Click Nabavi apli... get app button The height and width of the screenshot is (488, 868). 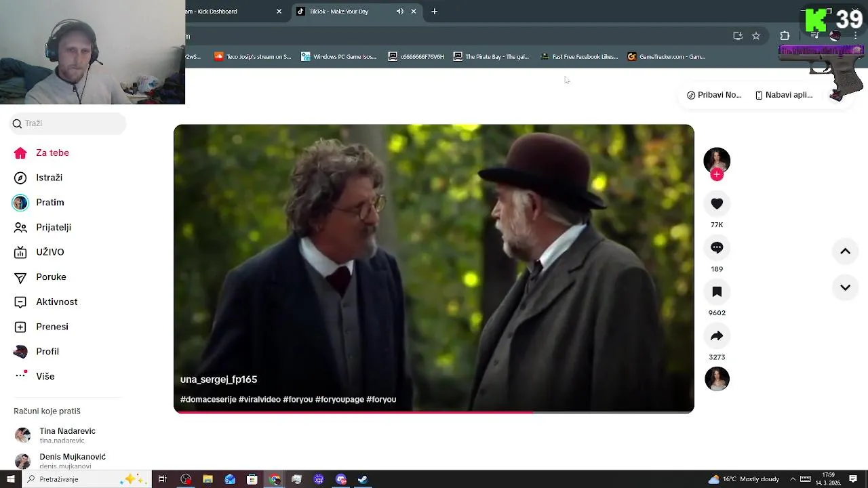(x=784, y=95)
